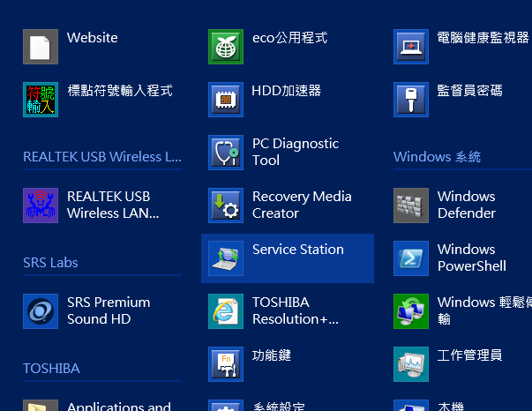Launch the 功能鍵 Fn icon

pos(226,364)
